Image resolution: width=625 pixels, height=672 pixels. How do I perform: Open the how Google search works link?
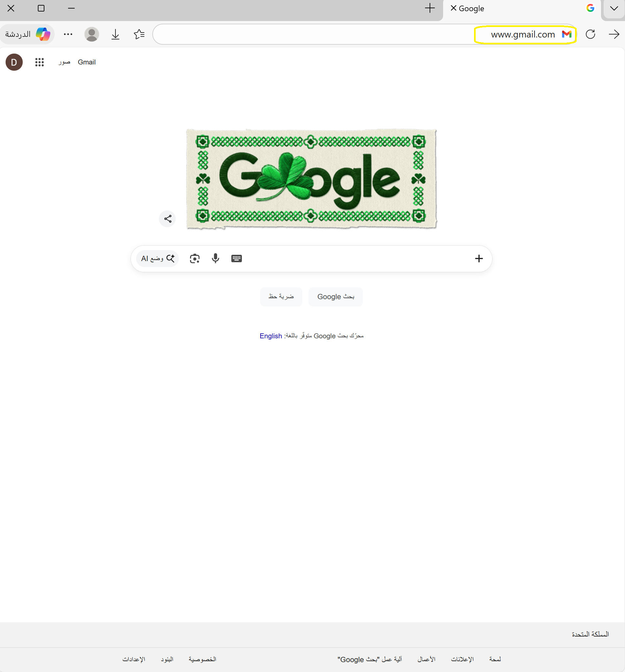pos(370,659)
